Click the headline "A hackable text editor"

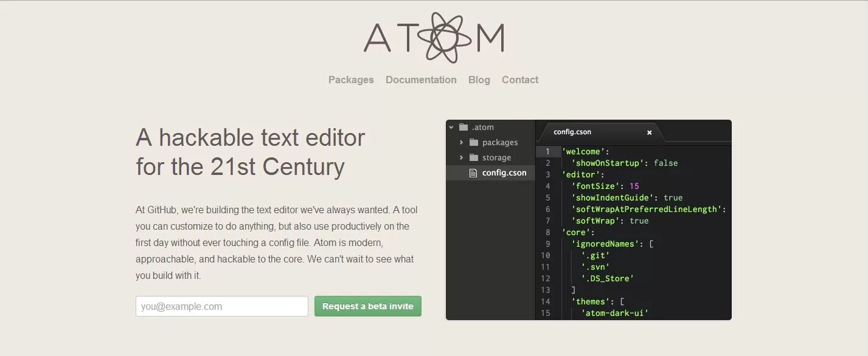251,138
